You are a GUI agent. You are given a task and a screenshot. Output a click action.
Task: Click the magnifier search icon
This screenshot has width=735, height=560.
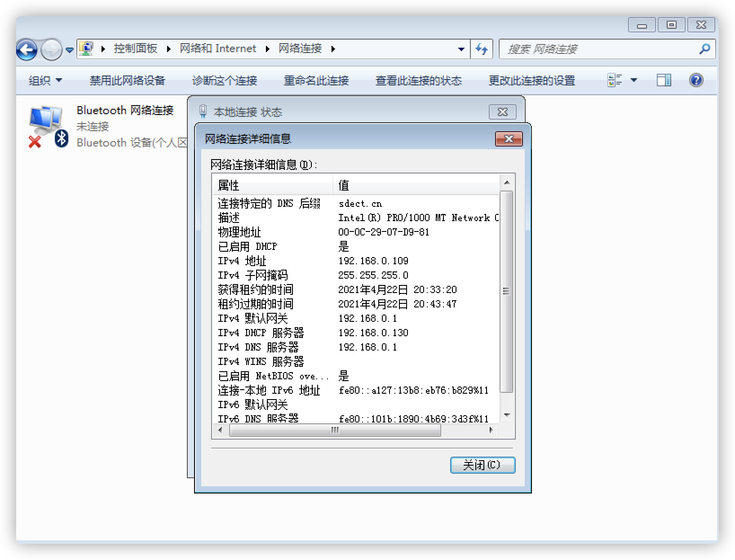[705, 49]
